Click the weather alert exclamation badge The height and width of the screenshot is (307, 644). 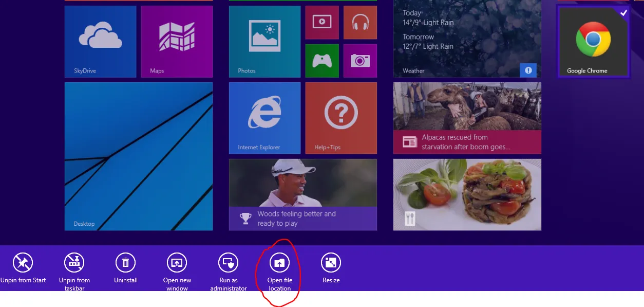pyautogui.click(x=528, y=70)
